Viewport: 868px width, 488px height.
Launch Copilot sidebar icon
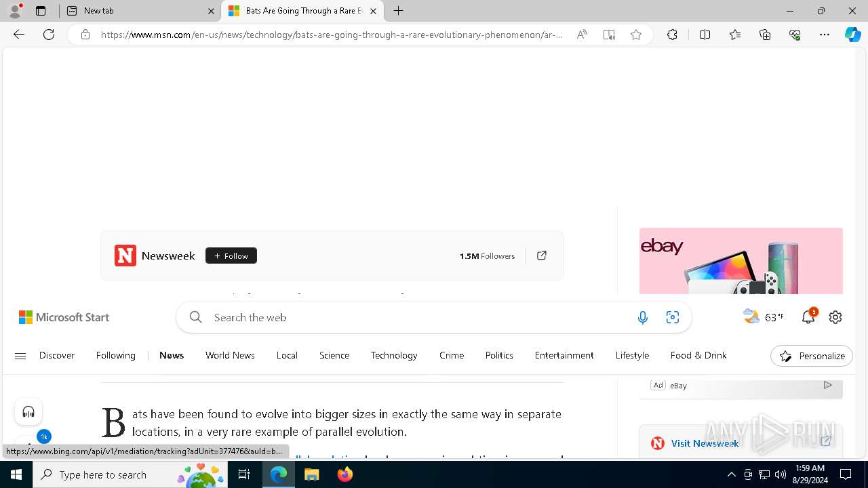tap(852, 35)
